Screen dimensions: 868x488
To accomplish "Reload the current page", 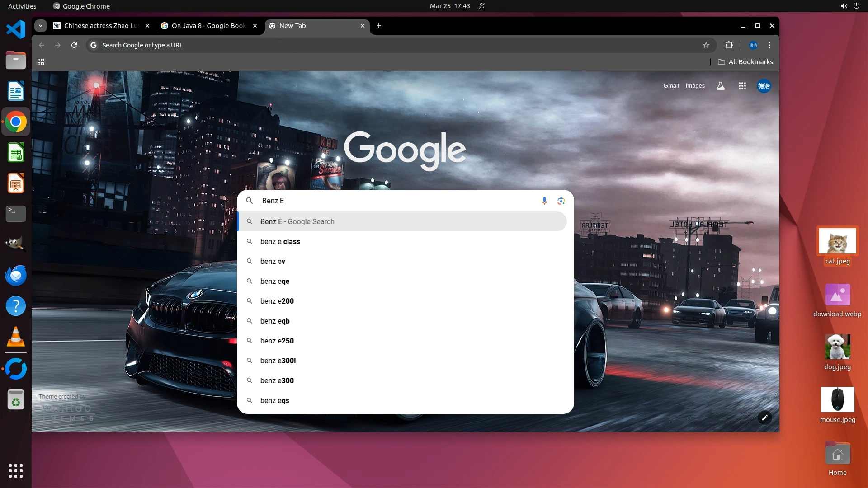I will (74, 45).
